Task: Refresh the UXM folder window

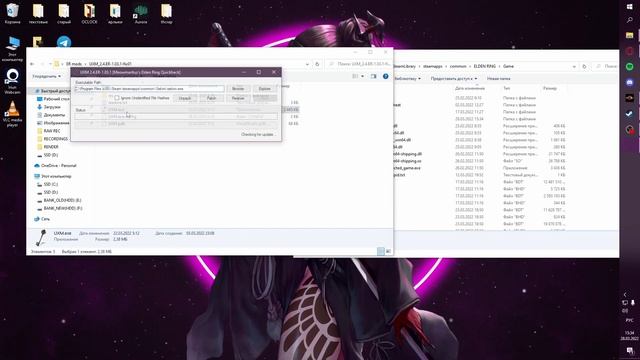Action: click(x=317, y=64)
